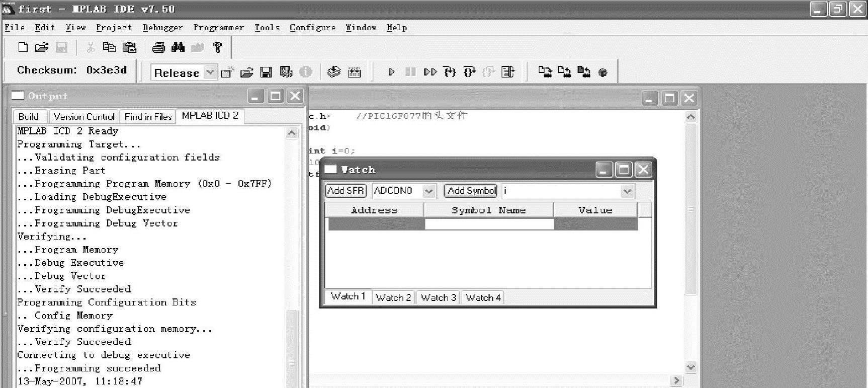
Task: Copy selection using the toolbar icon
Action: [109, 47]
